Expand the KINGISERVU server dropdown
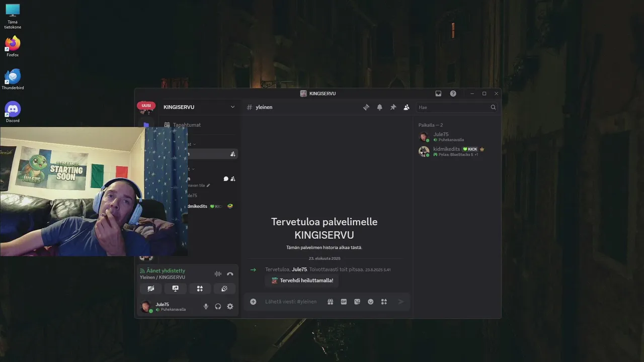Image resolution: width=644 pixels, height=362 pixels. (232, 107)
